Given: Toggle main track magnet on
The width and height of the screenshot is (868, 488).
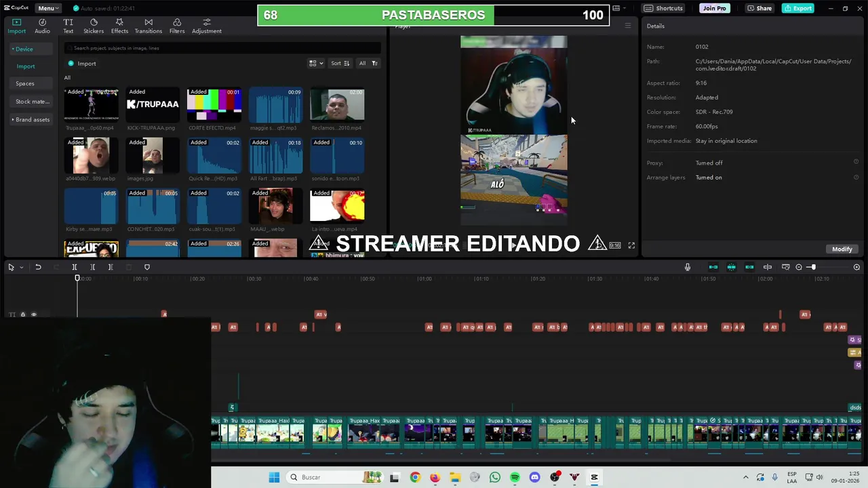Looking at the screenshot, I should click(x=713, y=267).
